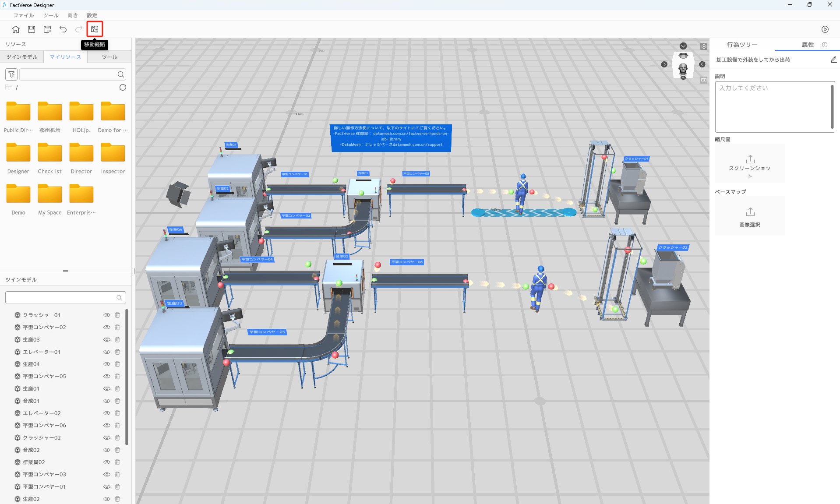Click the info icon beside 属性 tab

[x=825, y=45]
